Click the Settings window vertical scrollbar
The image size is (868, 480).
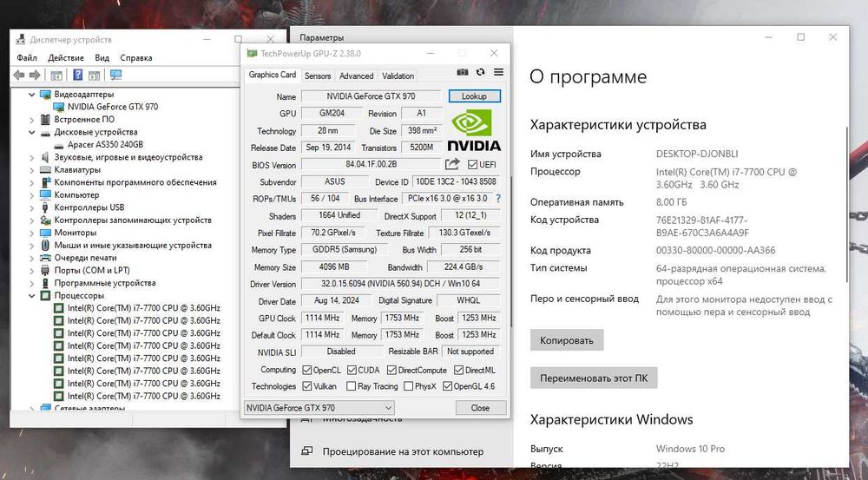[846, 205]
